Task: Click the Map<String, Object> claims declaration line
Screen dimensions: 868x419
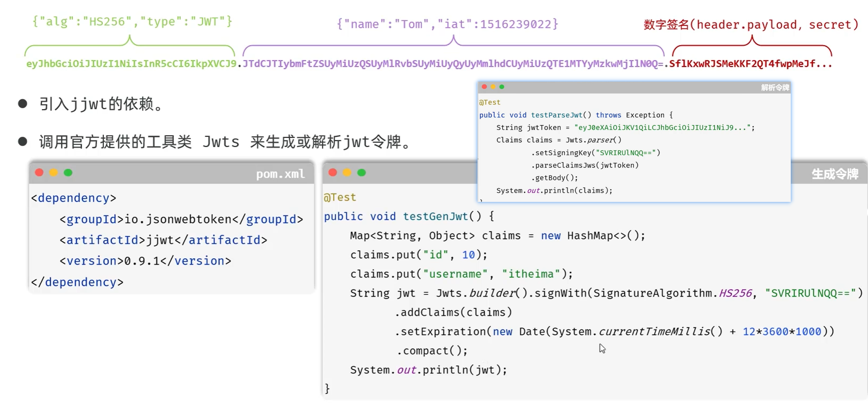Action: tap(497, 235)
